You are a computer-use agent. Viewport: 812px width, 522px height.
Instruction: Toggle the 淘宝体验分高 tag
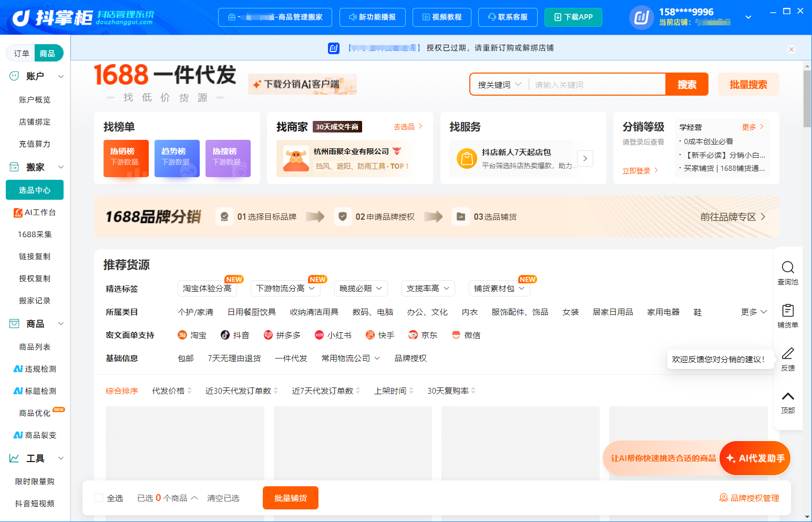tap(207, 288)
